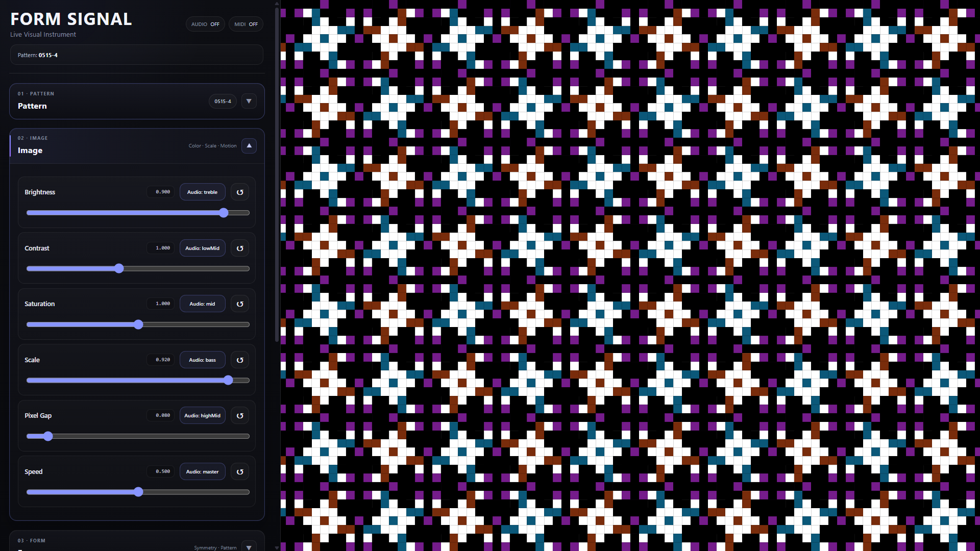Expand the Pattern section arrow
Image resolution: width=980 pixels, height=551 pixels.
[249, 101]
